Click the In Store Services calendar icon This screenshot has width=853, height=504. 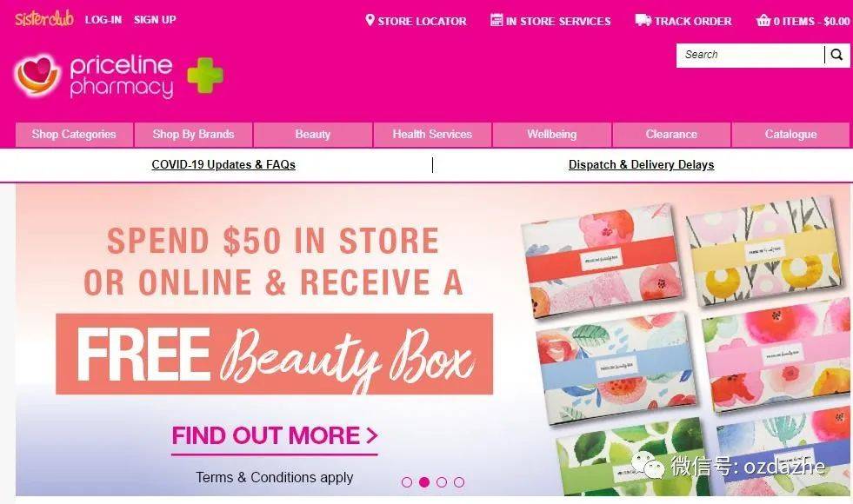496,20
